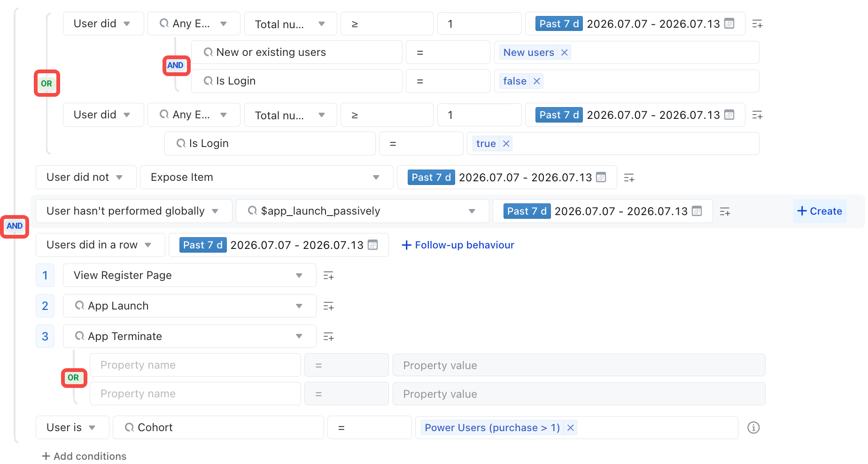
Task: Click Add conditions
Action: pyautogui.click(x=84, y=456)
